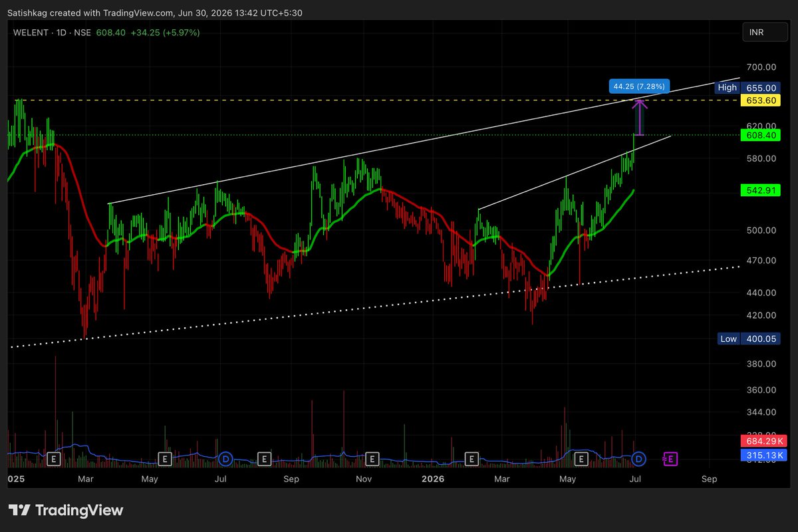The image size is (798, 532).
Task: Click the green 608.40 last price label
Action: (x=762, y=136)
